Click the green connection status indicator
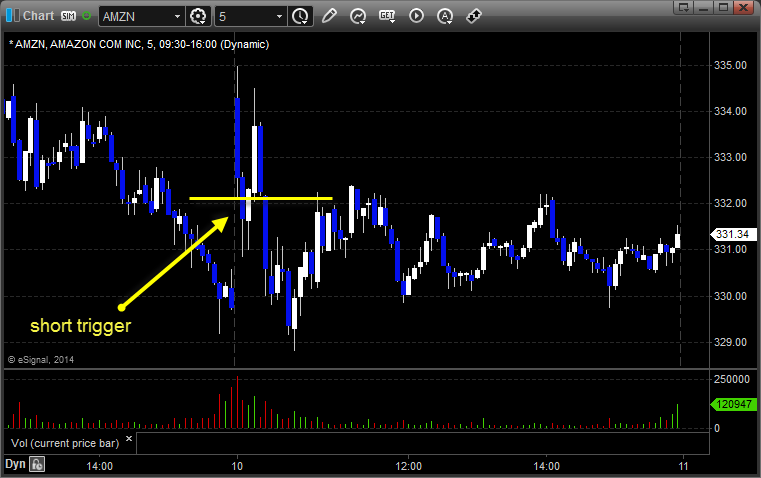The image size is (761, 478). click(86, 16)
